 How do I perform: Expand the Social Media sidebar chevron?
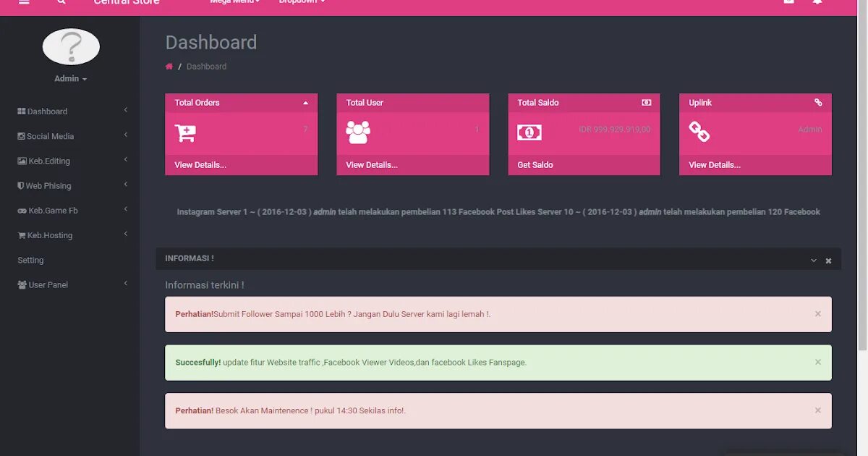coord(126,135)
